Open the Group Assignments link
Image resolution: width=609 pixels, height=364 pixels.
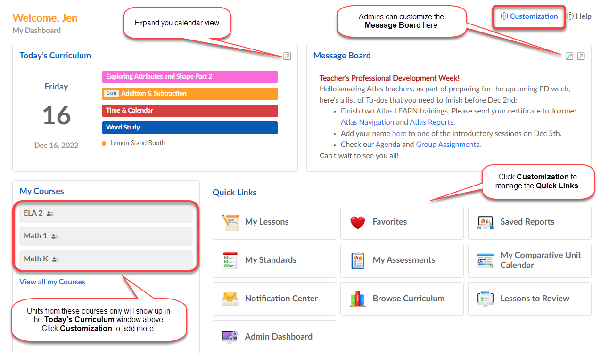point(447,145)
